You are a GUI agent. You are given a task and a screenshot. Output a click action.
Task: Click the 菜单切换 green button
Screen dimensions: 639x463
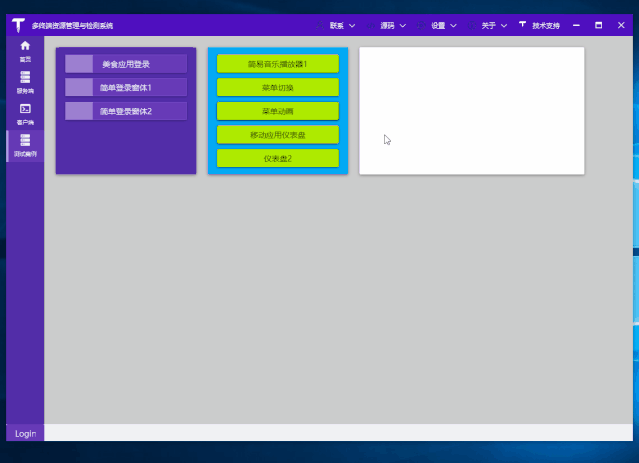click(278, 87)
